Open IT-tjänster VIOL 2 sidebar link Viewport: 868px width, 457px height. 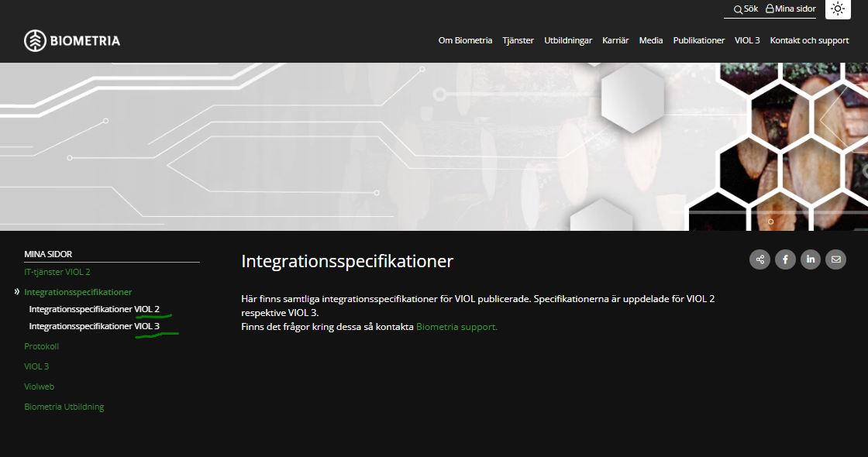57,272
